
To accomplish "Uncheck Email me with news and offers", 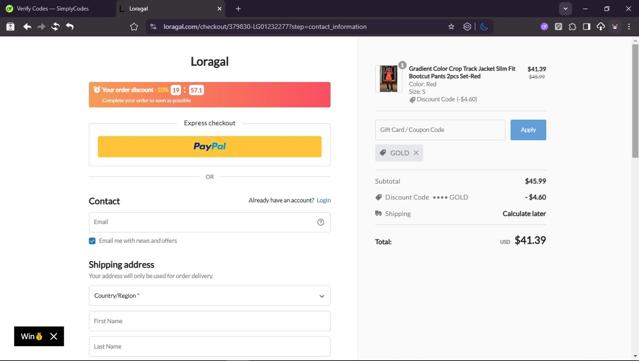I will (92, 241).
